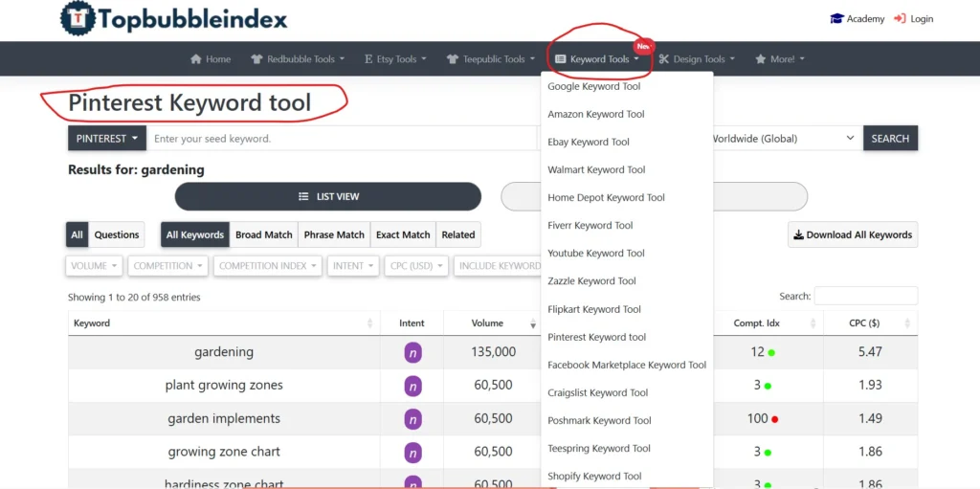The image size is (980, 489).
Task: Click the download icon in Download All Keywords
Action: tap(799, 235)
